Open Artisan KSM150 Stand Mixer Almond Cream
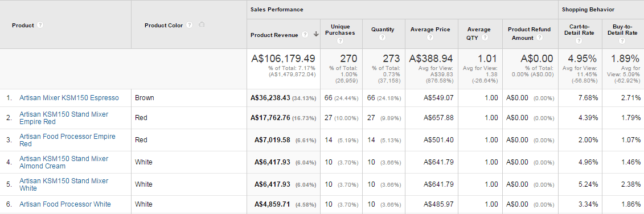This screenshot has height=214, width=644. click(64, 162)
